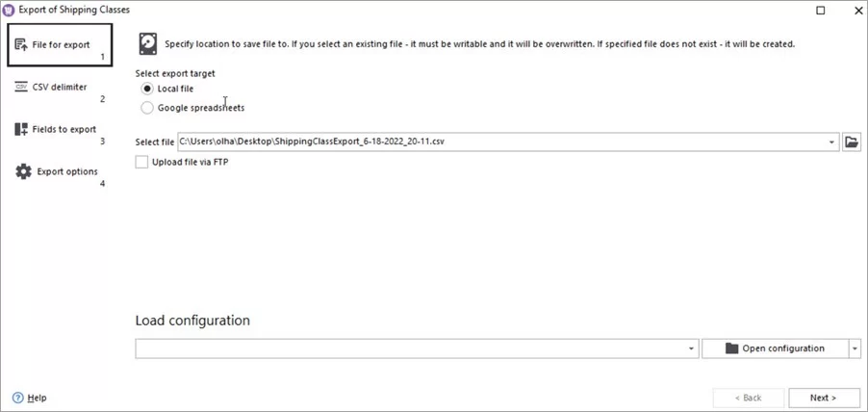Open the dropdown arrow beside Open configuration
Viewport: 868px width, 412px height.
click(855, 348)
